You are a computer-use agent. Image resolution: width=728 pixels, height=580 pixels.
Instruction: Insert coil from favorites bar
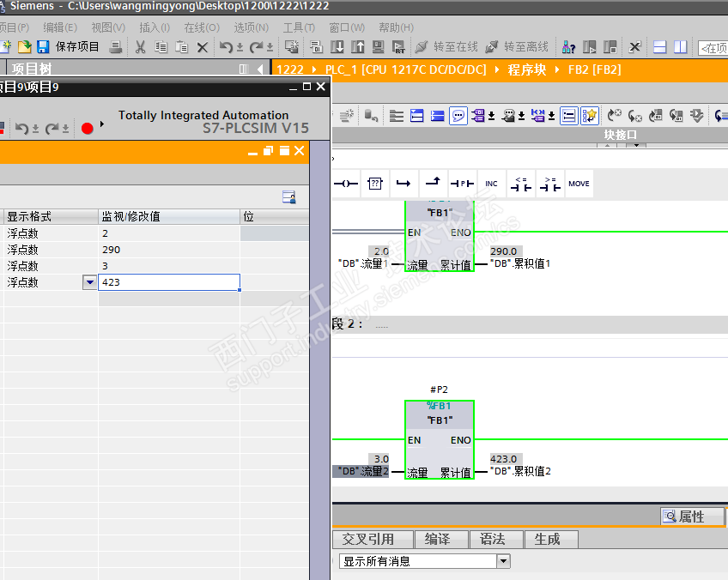[x=346, y=184]
